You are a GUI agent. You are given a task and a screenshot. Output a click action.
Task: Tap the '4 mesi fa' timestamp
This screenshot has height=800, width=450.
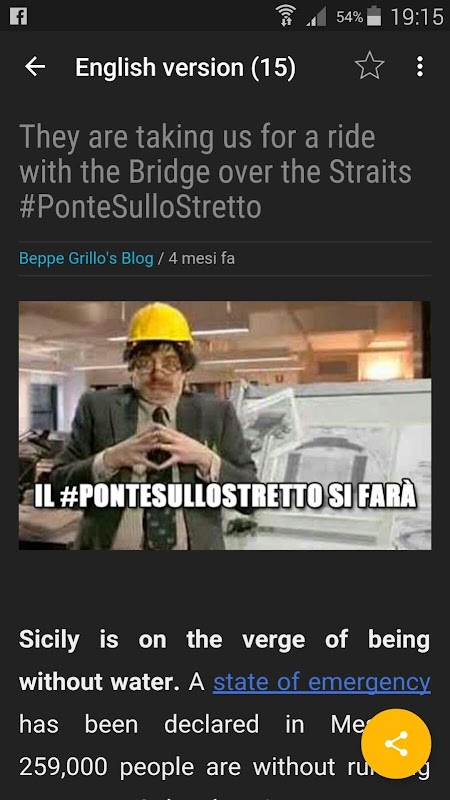(202, 259)
